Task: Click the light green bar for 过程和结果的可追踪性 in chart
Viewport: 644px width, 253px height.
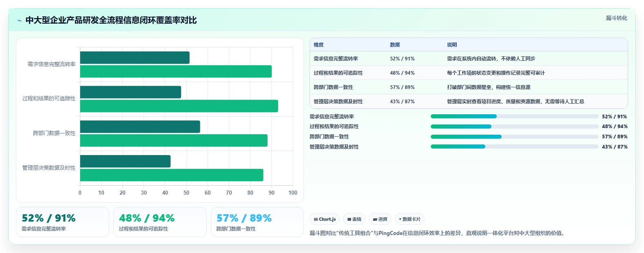Action: (x=179, y=106)
